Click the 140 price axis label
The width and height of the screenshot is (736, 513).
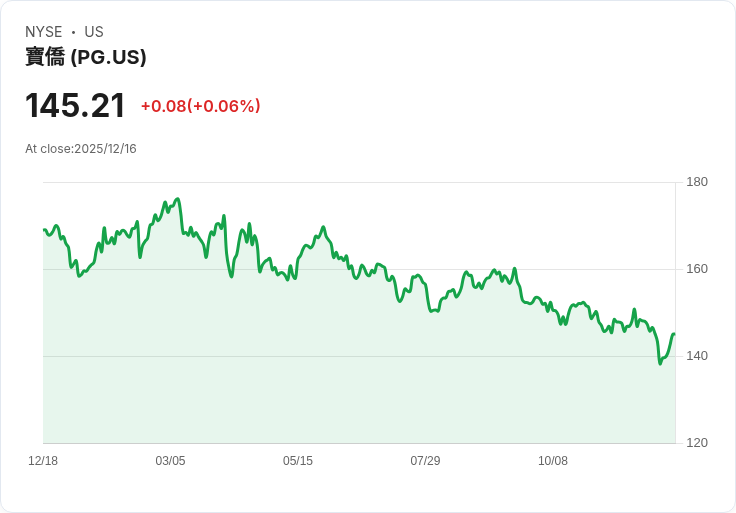pyautogui.click(x=697, y=356)
